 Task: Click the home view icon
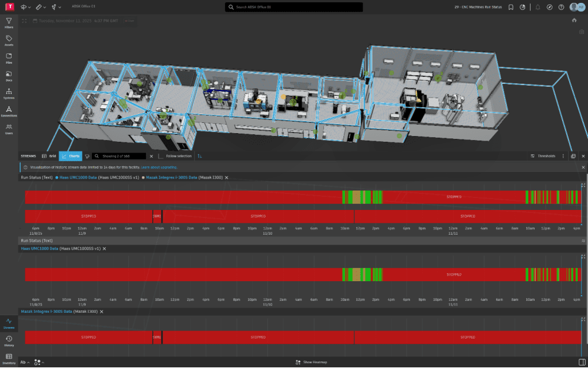574,20
